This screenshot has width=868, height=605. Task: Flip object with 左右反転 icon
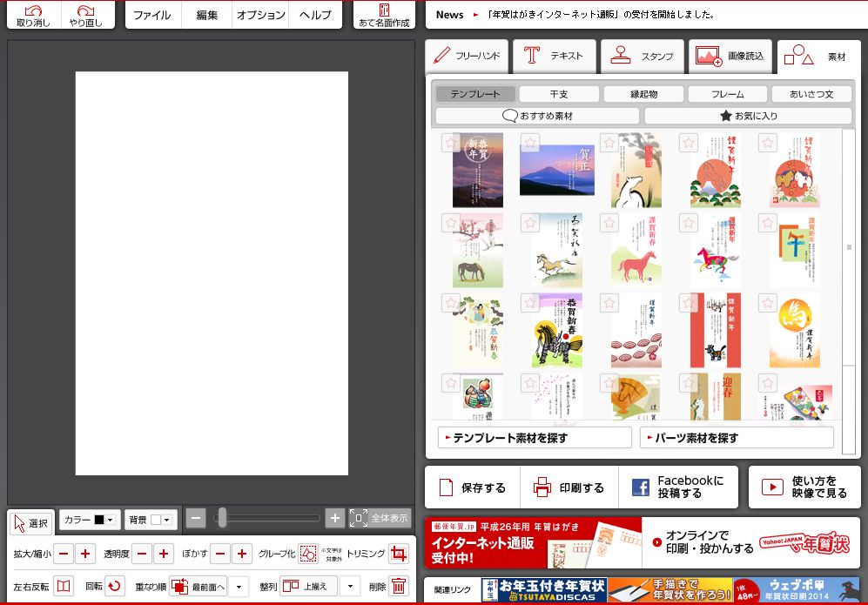click(64, 586)
